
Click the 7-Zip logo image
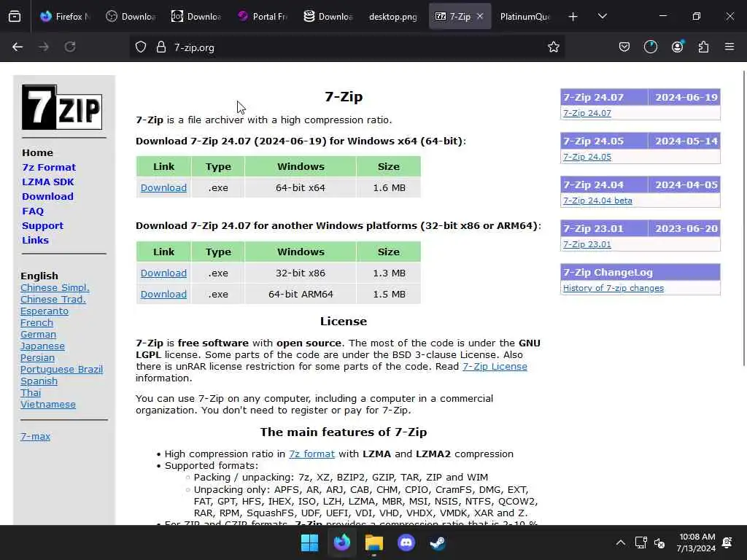point(62,107)
